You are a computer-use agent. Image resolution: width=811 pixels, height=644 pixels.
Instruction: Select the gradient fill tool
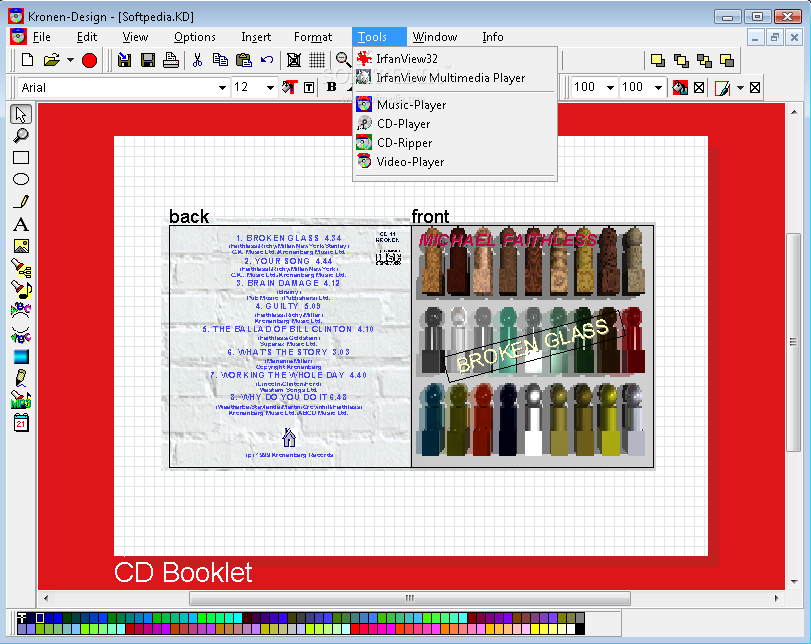click(x=21, y=356)
